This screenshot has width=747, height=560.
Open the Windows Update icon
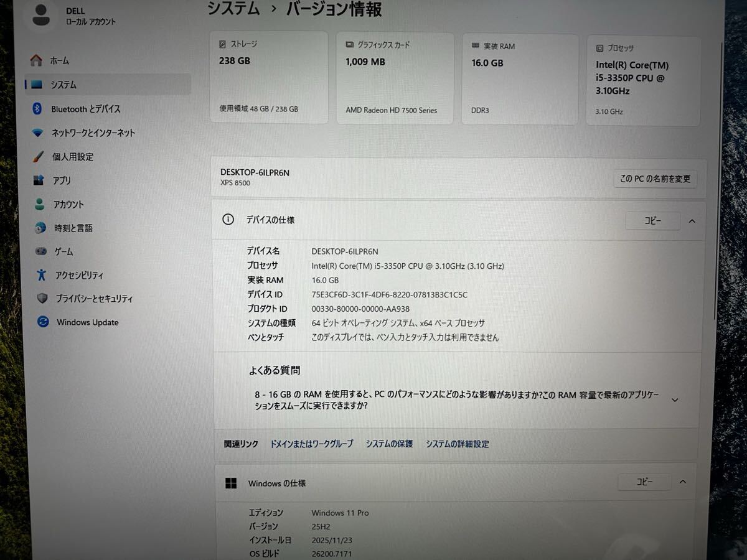[x=43, y=322]
